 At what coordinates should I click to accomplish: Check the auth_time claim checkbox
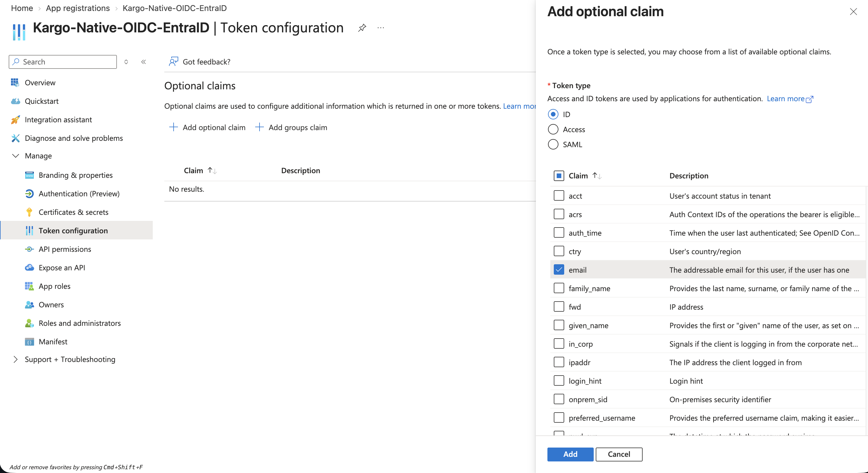(559, 233)
